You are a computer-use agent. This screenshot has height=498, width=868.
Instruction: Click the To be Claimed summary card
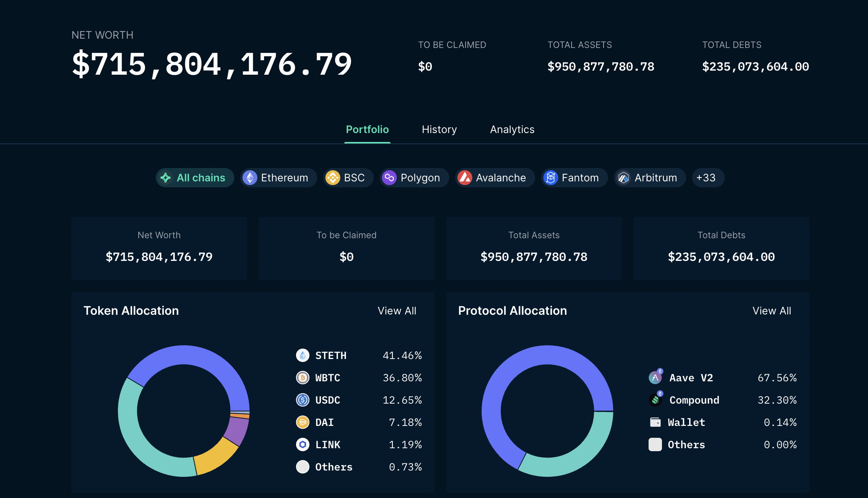[347, 248]
